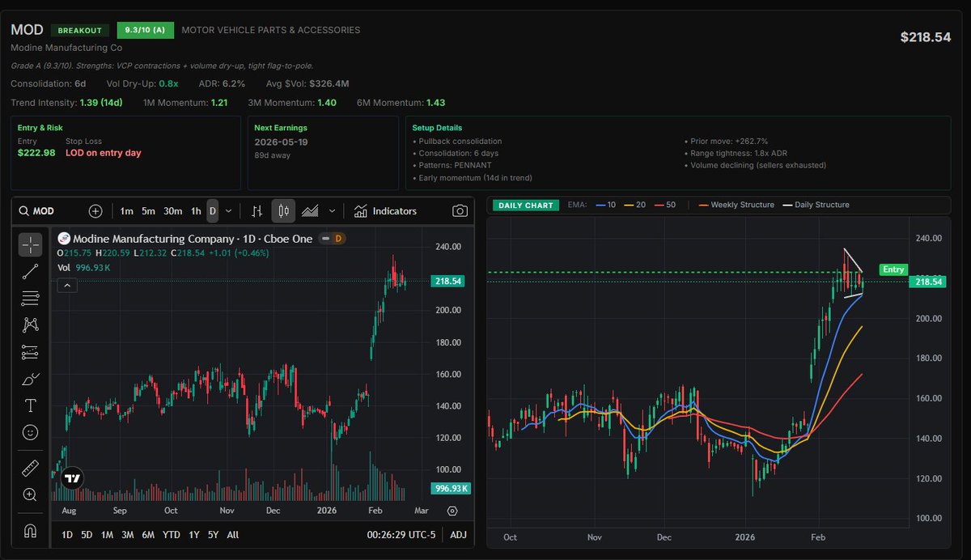
Task: Select the trend line drawing tool
Action: [31, 272]
